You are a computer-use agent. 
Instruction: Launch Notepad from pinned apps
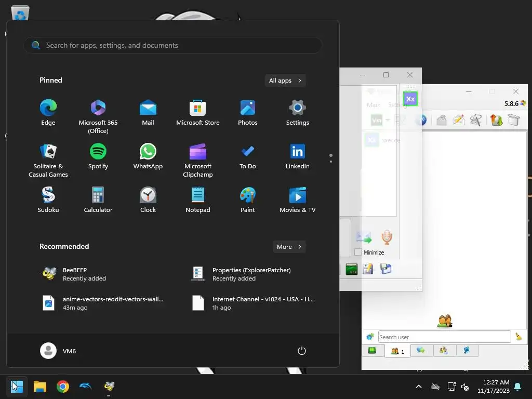click(198, 200)
